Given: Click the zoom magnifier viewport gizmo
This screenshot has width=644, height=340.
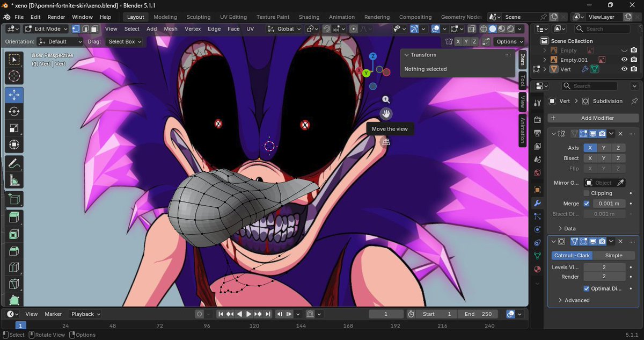Looking at the screenshot, I should tap(386, 99).
